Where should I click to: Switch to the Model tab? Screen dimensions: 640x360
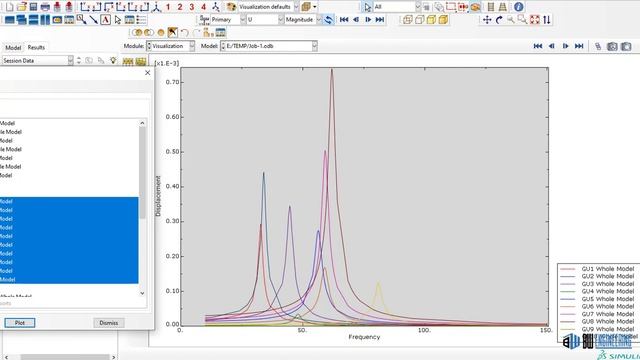click(13, 48)
